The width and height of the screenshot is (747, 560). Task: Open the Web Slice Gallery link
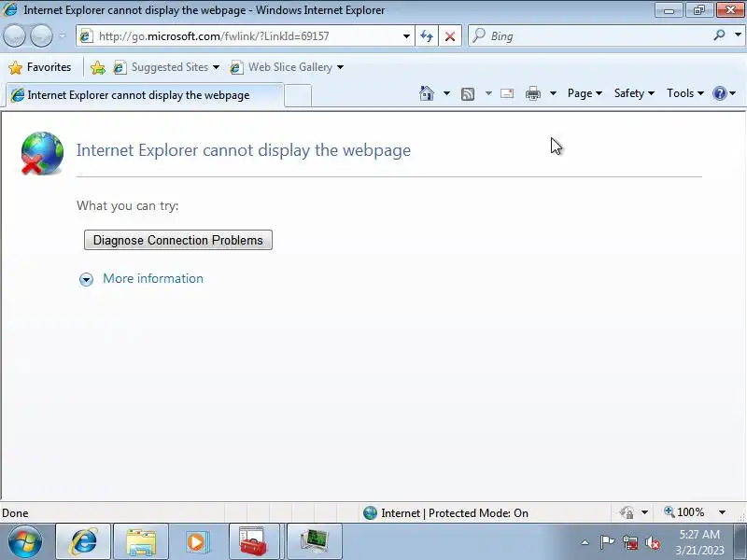[281, 67]
